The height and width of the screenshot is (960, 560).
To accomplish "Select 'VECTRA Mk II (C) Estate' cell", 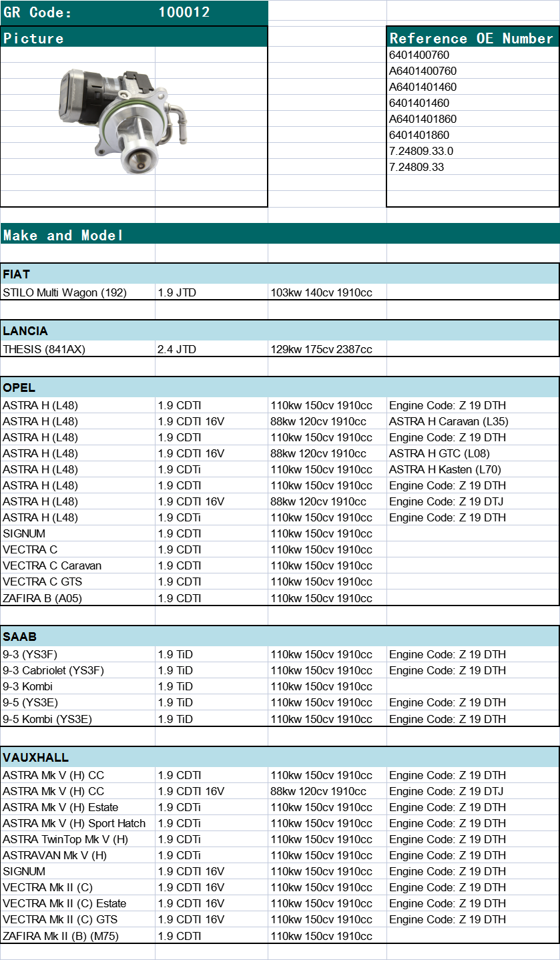I will point(64,903).
